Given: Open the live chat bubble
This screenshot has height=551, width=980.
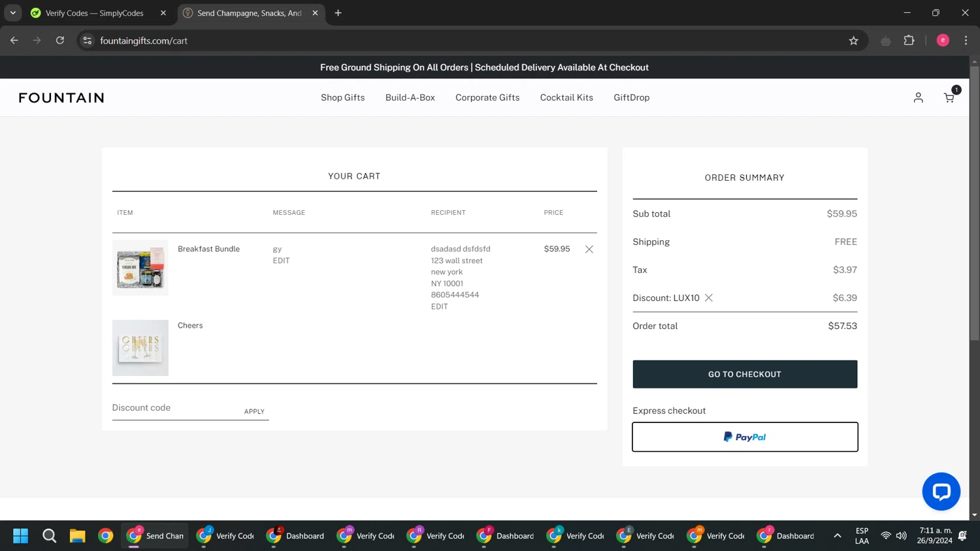Looking at the screenshot, I should pos(941,492).
